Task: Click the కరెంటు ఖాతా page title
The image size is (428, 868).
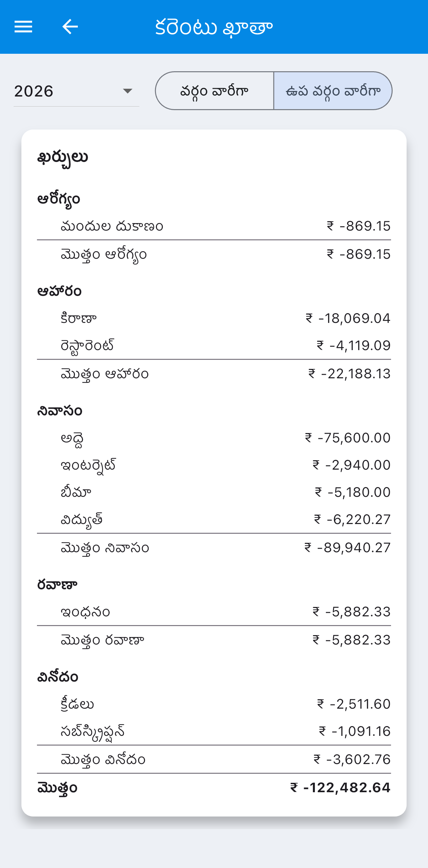Action: pos(214,27)
